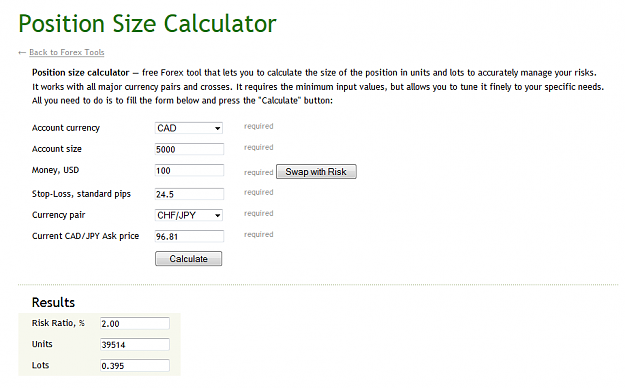Click the Risk Ratio result field 2.00
Screen dimensions: 625x388
(x=135, y=323)
